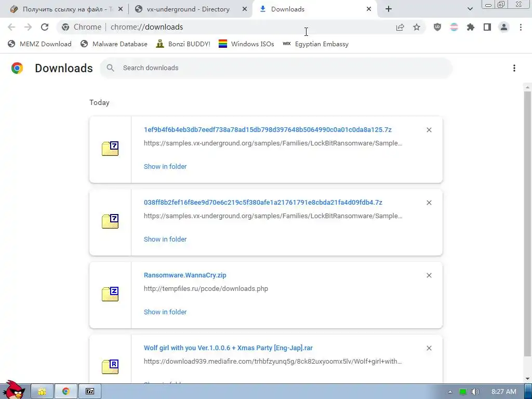Screen dimensions: 532x399
Task: Open the Chrome taskbar button
Action: coord(66,392)
